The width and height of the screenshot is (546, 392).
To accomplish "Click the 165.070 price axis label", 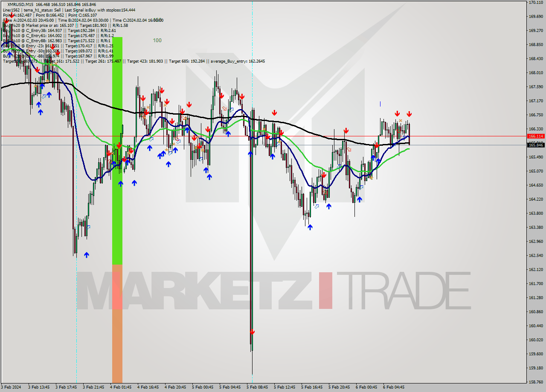I will [x=535, y=171].
